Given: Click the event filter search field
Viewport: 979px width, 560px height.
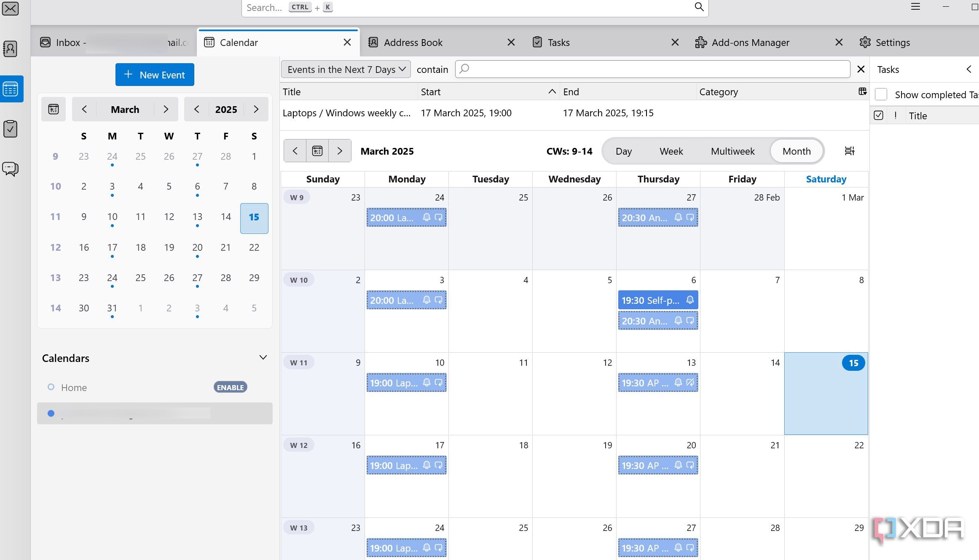Looking at the screenshot, I should [x=652, y=69].
